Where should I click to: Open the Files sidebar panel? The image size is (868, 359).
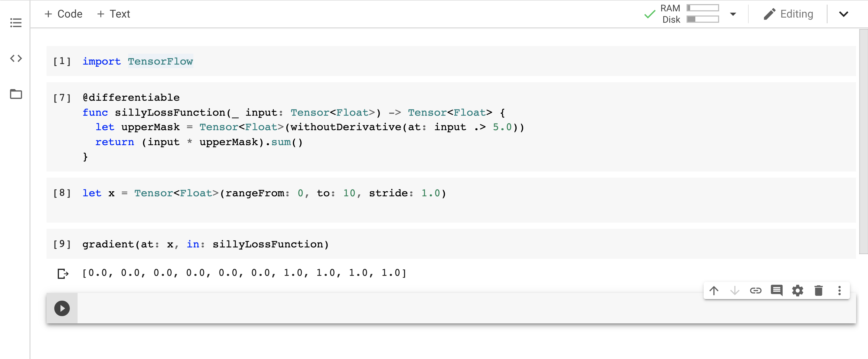tap(16, 94)
